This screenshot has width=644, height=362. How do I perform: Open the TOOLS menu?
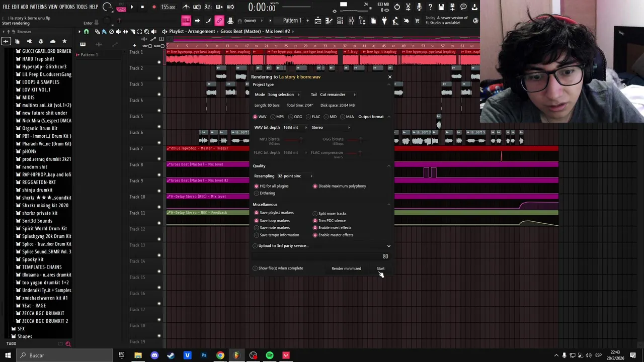coord(82,7)
